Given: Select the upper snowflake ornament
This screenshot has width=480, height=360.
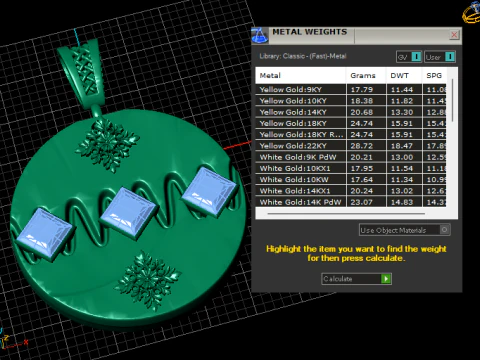Looking at the screenshot, I should [107, 145].
